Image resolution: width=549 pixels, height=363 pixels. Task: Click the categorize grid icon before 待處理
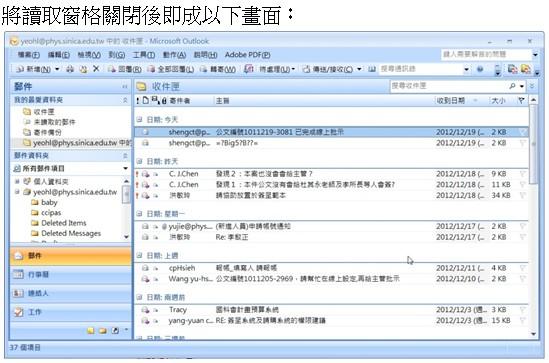(x=248, y=69)
